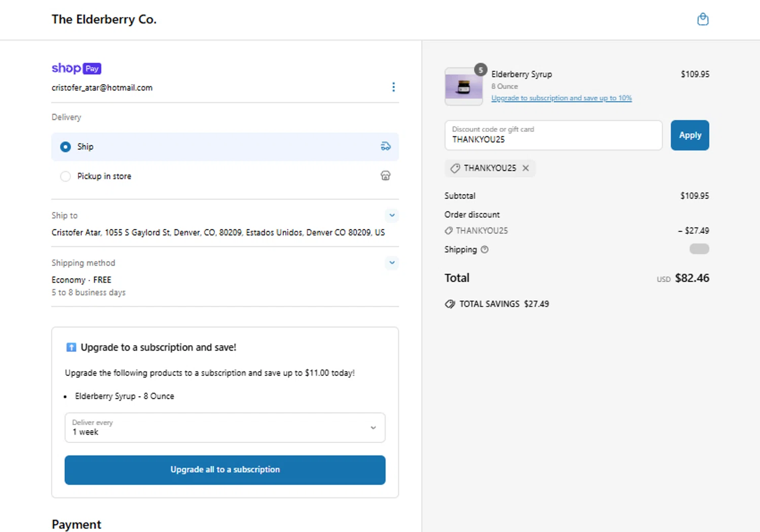Screen dimensions: 760x532
Task: Click the TOTAL SAVINGS $27.49 text
Action: coord(504,304)
